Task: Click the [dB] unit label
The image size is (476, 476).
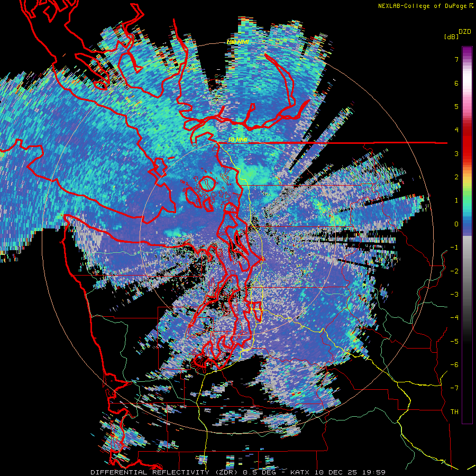Action: (x=451, y=36)
